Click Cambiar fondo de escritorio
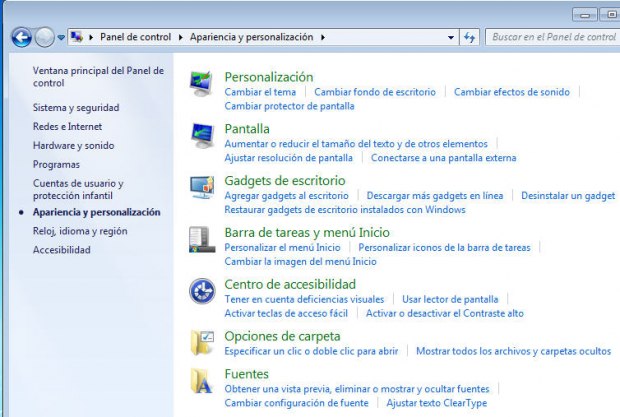Image resolution: width=620 pixels, height=417 pixels. click(x=375, y=92)
